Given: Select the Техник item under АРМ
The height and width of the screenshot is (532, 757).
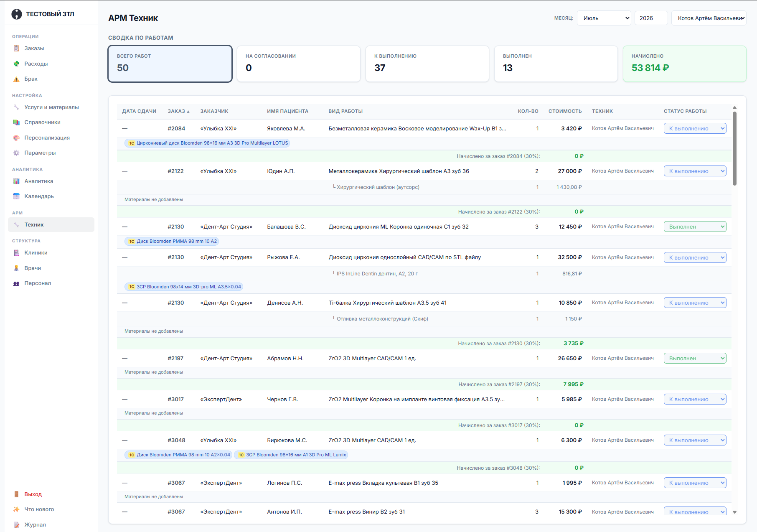Looking at the screenshot, I should (51, 225).
